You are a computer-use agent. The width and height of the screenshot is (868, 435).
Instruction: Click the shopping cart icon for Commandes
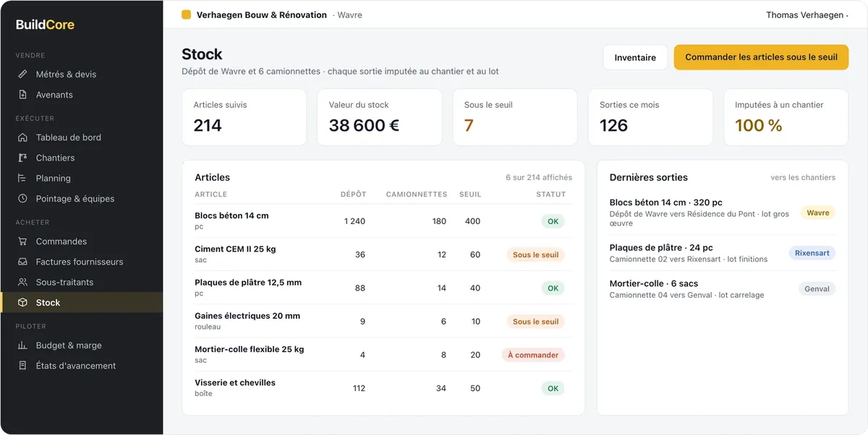(22, 241)
